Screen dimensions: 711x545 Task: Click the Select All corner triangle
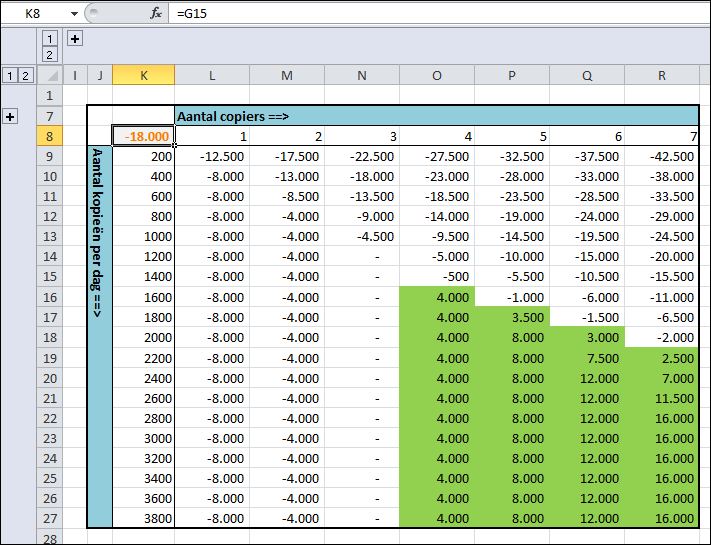pyautogui.click(x=50, y=75)
